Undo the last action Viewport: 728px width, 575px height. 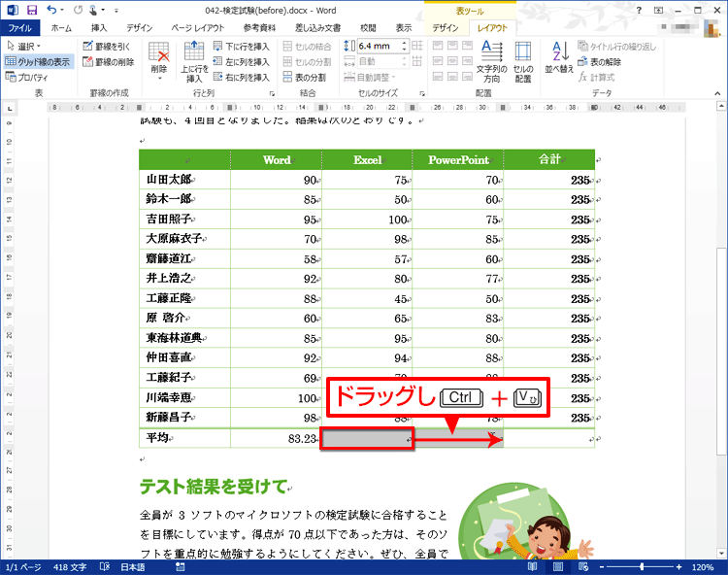point(51,10)
